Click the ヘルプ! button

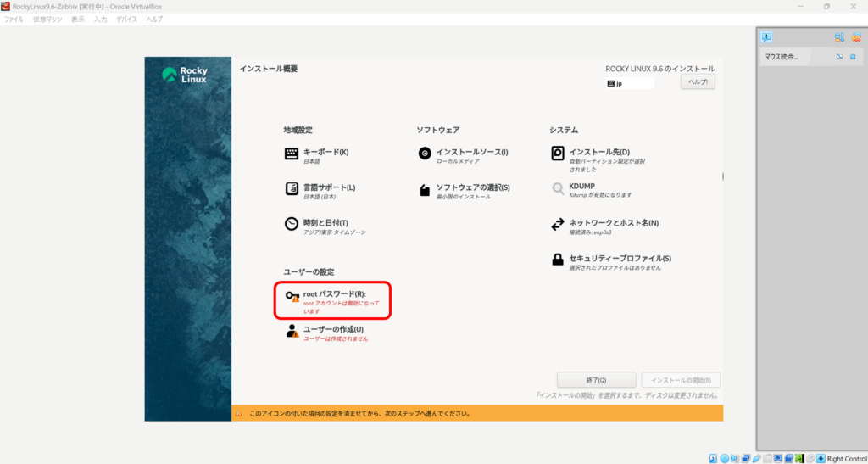pos(698,81)
